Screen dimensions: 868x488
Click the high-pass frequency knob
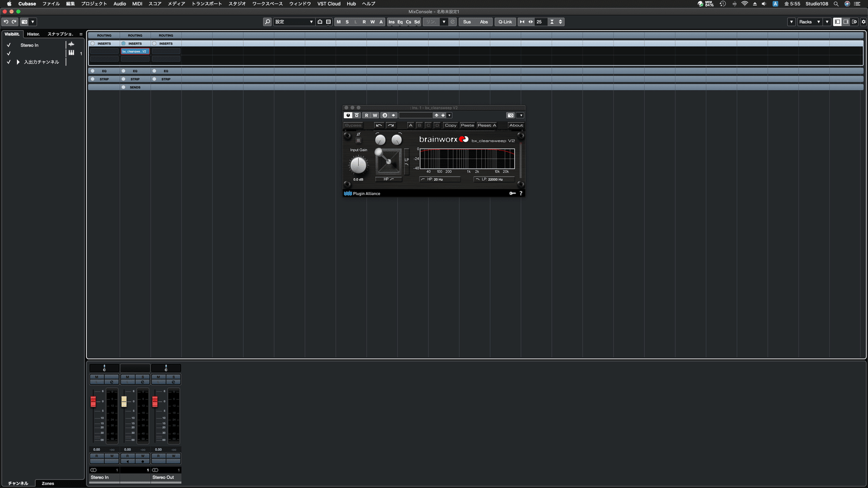[380, 140]
